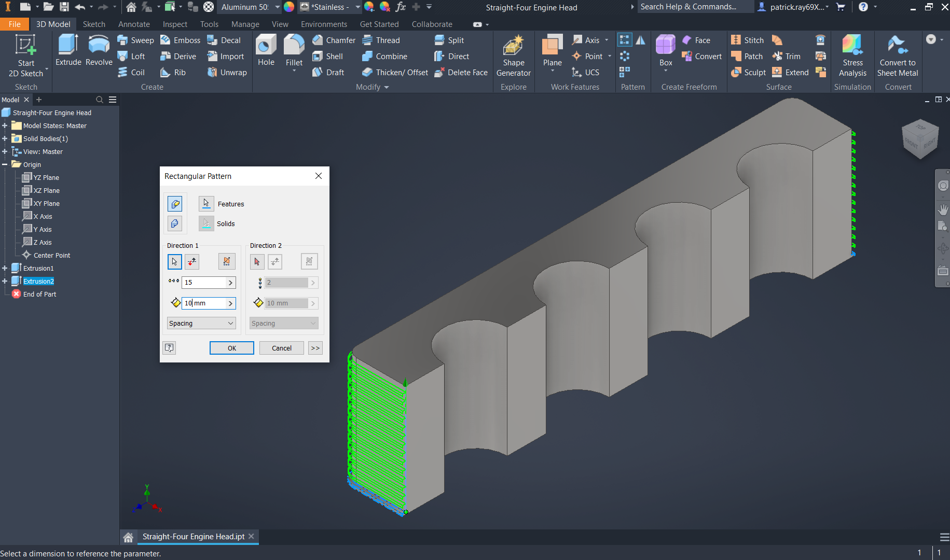Viewport: 950px width, 560px height.
Task: Click the Direction 1 count field
Action: click(205, 283)
